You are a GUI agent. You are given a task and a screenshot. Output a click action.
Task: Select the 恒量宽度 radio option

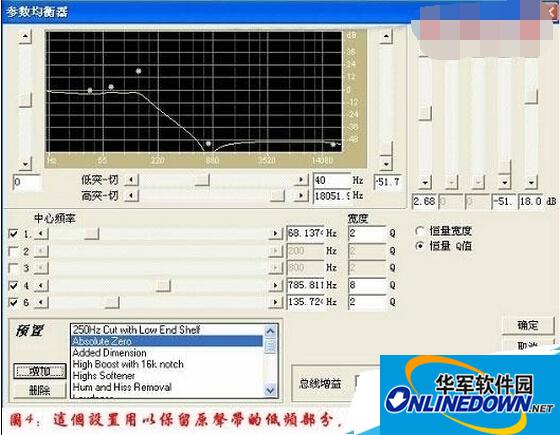point(420,231)
